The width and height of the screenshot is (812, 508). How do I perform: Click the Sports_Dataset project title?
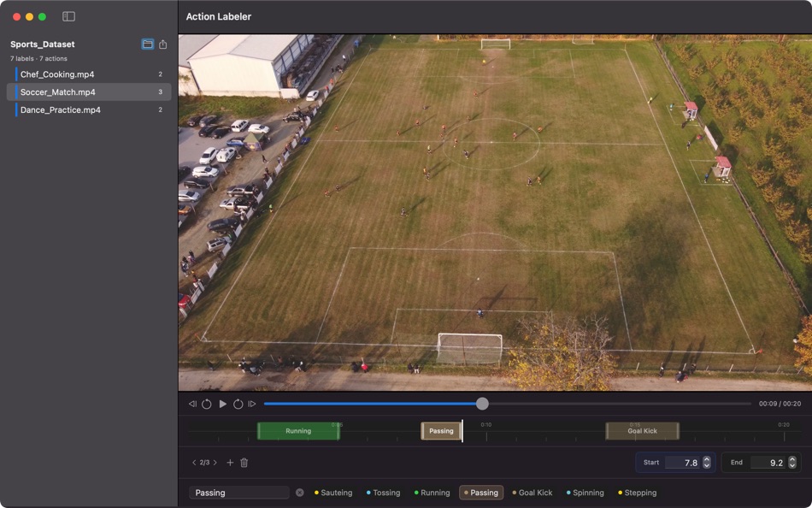43,44
